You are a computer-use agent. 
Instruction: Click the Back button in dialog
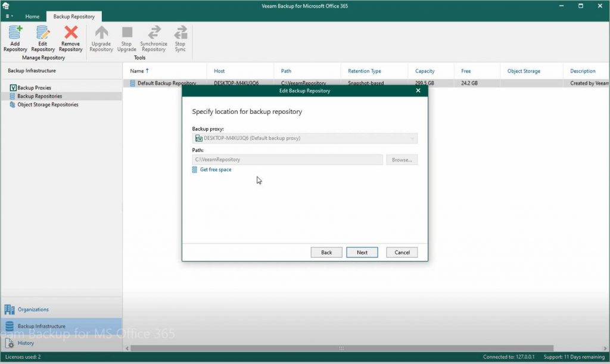[x=326, y=253]
